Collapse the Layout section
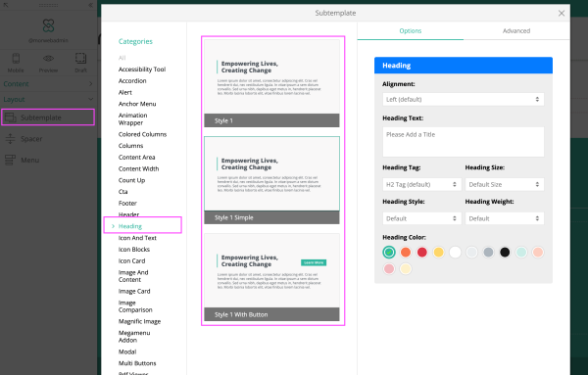This screenshot has height=375, width=588. (48, 99)
